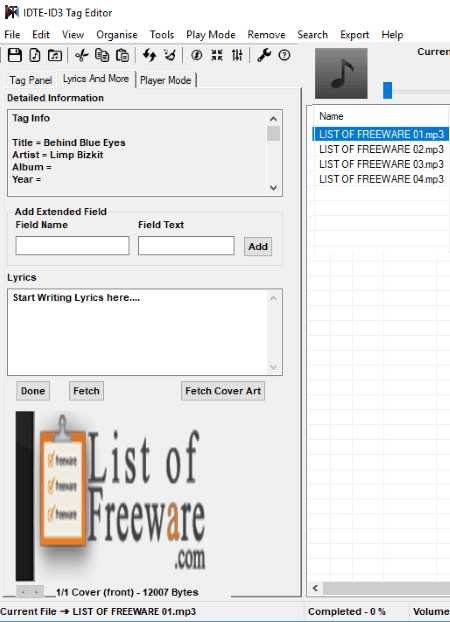Image resolution: width=450 pixels, height=622 pixels.
Task: Click the wrench settings toolbar icon
Action: [x=264, y=55]
